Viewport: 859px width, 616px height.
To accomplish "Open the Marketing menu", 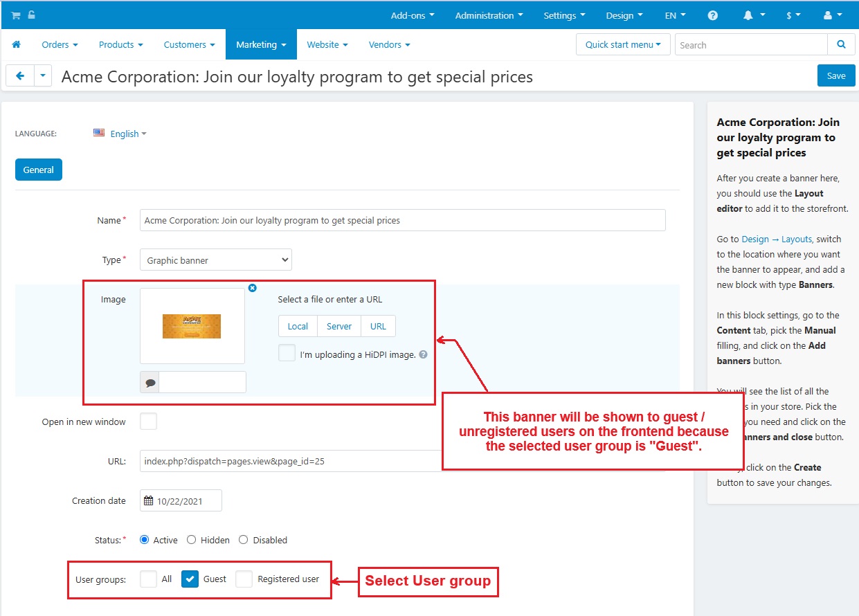I will (261, 44).
